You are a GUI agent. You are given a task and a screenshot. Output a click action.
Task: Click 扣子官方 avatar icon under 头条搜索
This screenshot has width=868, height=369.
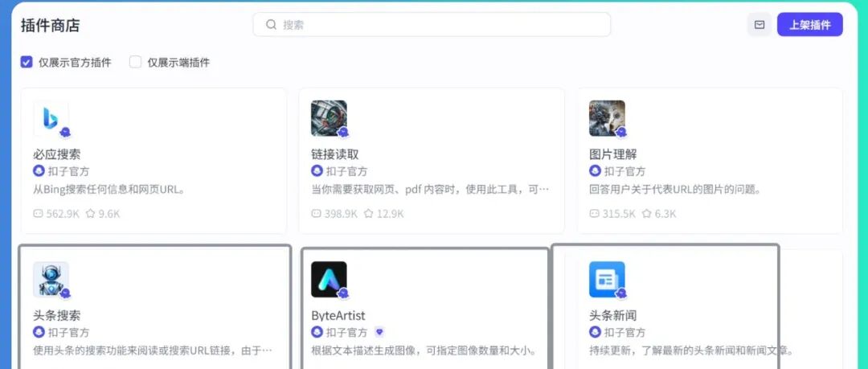click(x=39, y=332)
